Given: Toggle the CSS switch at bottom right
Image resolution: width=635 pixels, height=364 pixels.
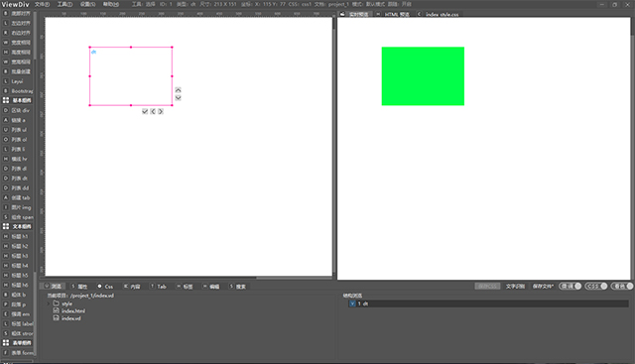Looking at the screenshot, I should tap(595, 286).
